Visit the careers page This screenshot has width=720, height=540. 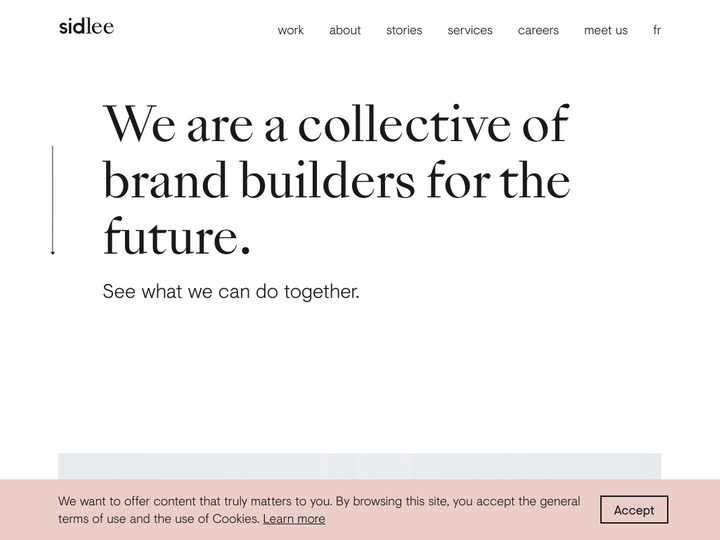538,30
